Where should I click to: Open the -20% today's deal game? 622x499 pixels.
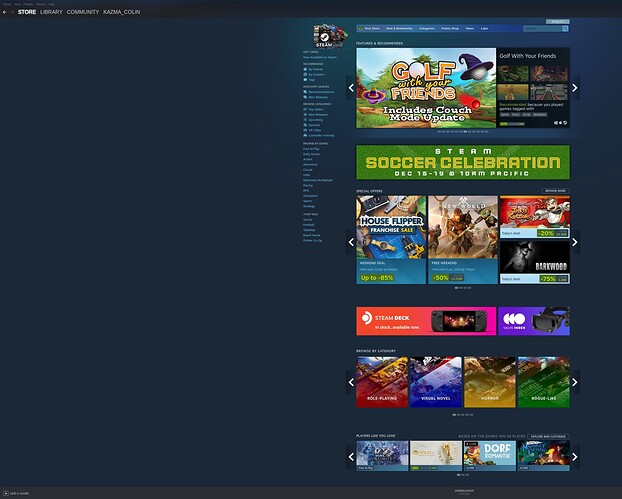pyautogui.click(x=535, y=217)
